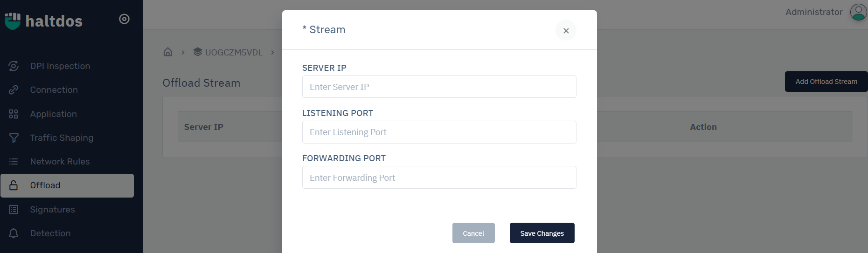The height and width of the screenshot is (253, 868).
Task: Open the Administrator profile avatar
Action: tap(858, 12)
